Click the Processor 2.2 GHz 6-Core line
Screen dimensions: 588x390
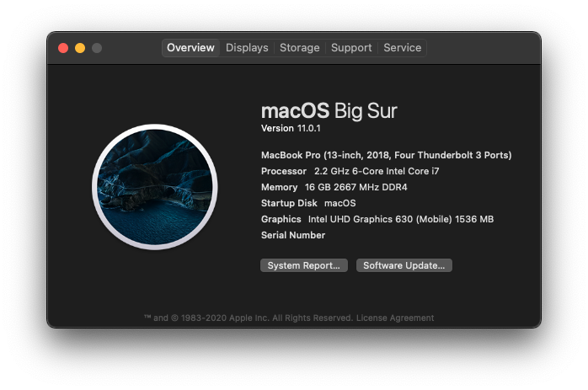coord(350,171)
